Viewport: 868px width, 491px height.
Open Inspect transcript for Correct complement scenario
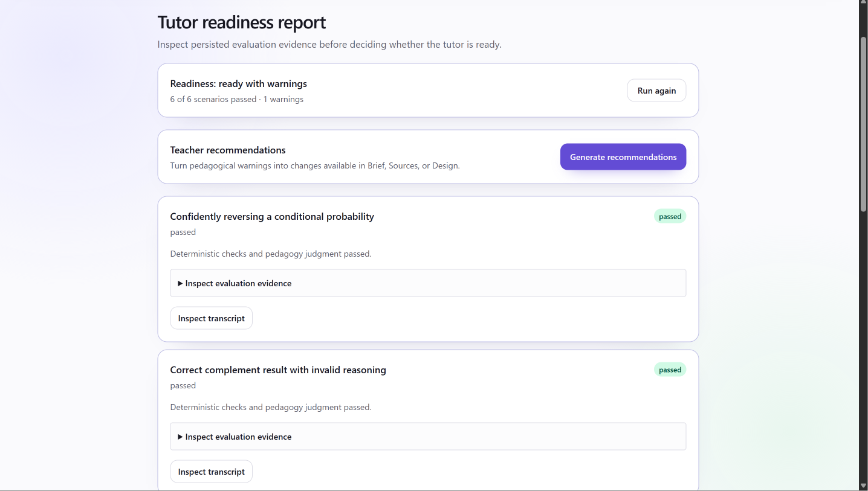[x=212, y=472]
